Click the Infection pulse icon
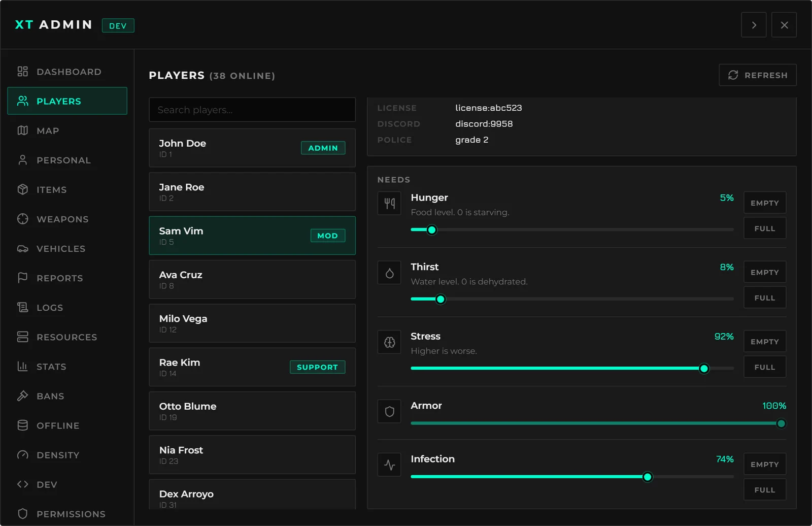Image resolution: width=812 pixels, height=526 pixels. [389, 465]
